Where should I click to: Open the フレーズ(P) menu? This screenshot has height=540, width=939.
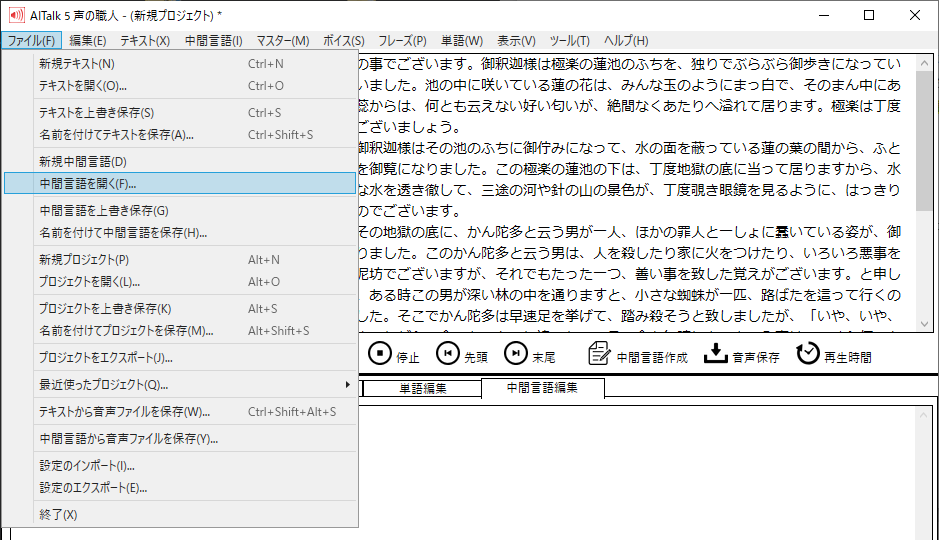402,41
